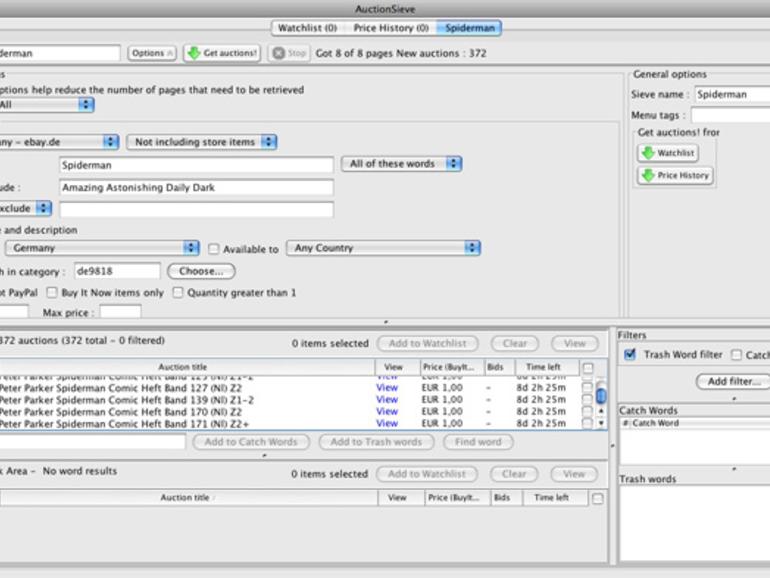770x578 pixels.
Task: Enable Buy It Now items only
Action: pyautogui.click(x=52, y=293)
